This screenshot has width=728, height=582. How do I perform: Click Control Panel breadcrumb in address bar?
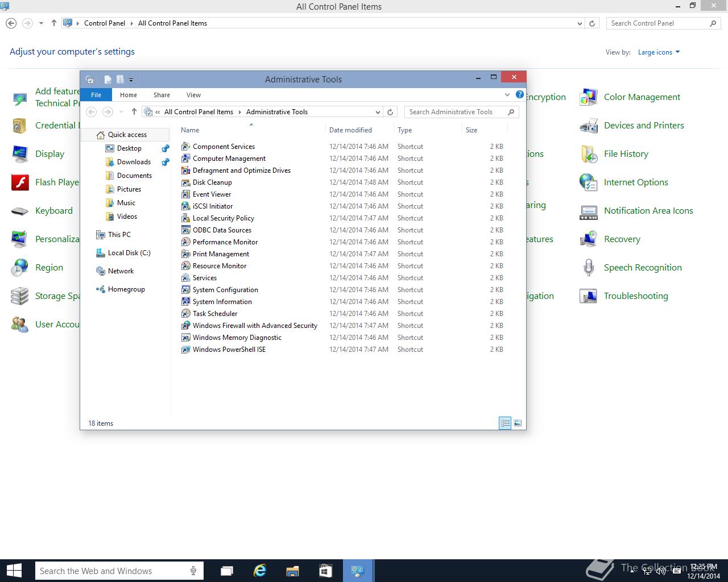(105, 23)
